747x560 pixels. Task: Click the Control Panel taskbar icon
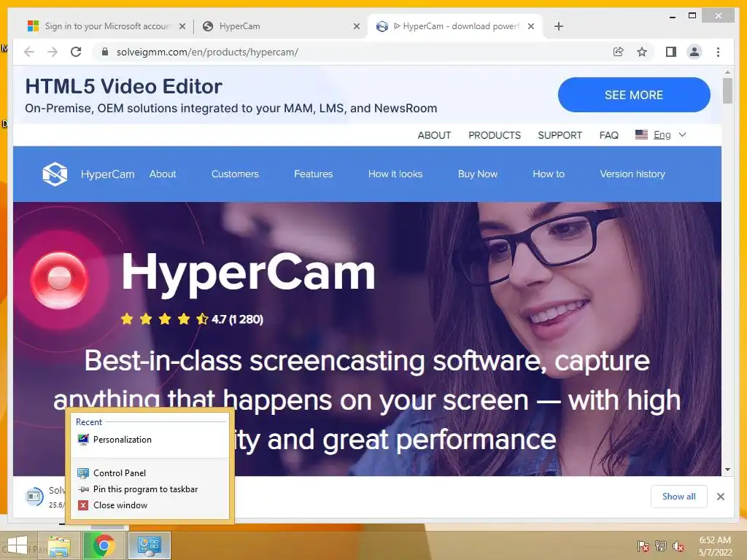pos(149,545)
